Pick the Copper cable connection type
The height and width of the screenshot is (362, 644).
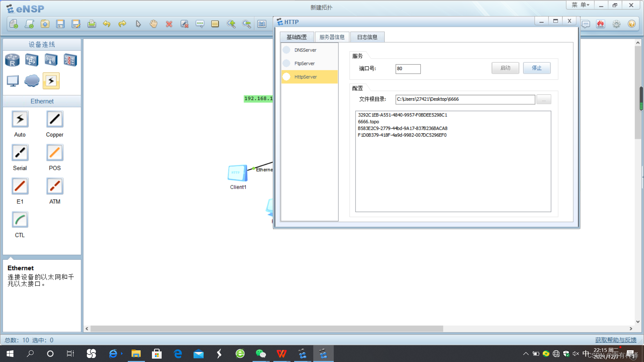(55, 119)
